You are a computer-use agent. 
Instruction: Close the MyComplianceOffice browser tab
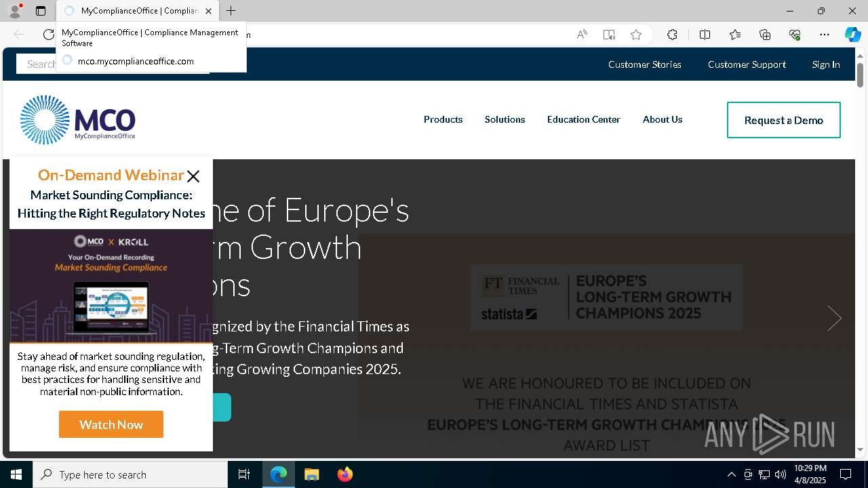(208, 11)
